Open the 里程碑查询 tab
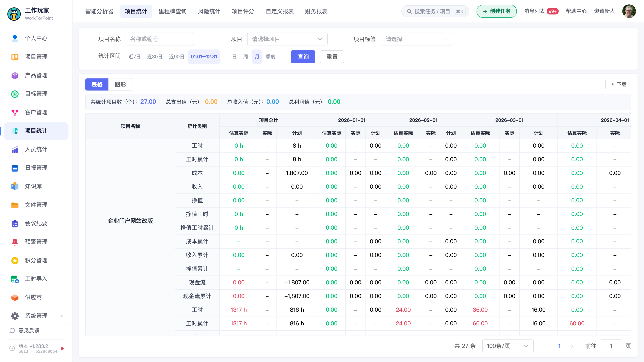 click(x=172, y=11)
